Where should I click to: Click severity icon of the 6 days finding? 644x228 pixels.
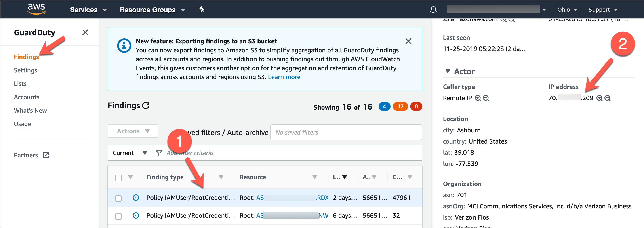(136, 215)
